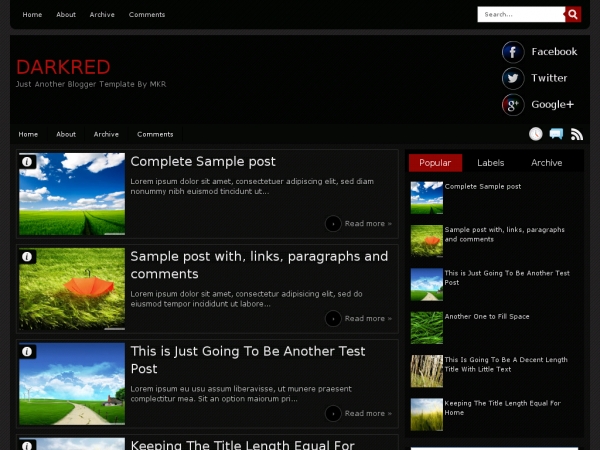
Task: Open the blue sky field post image
Action: pos(72,194)
